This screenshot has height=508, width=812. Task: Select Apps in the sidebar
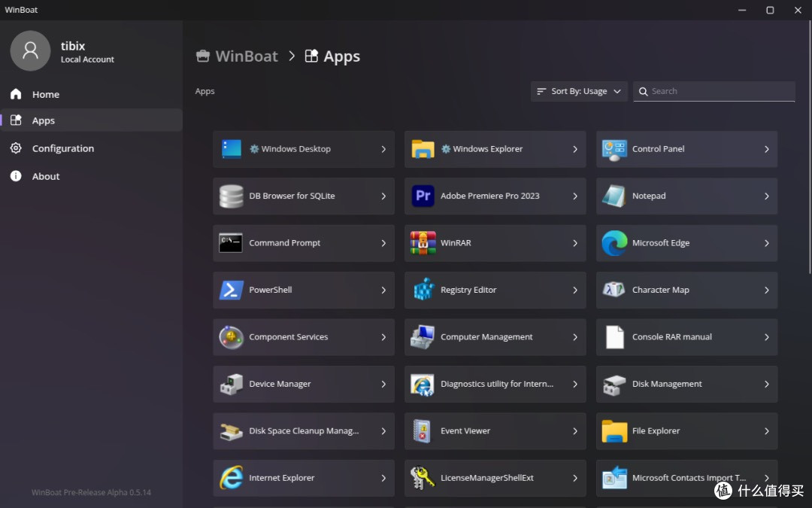pos(91,120)
